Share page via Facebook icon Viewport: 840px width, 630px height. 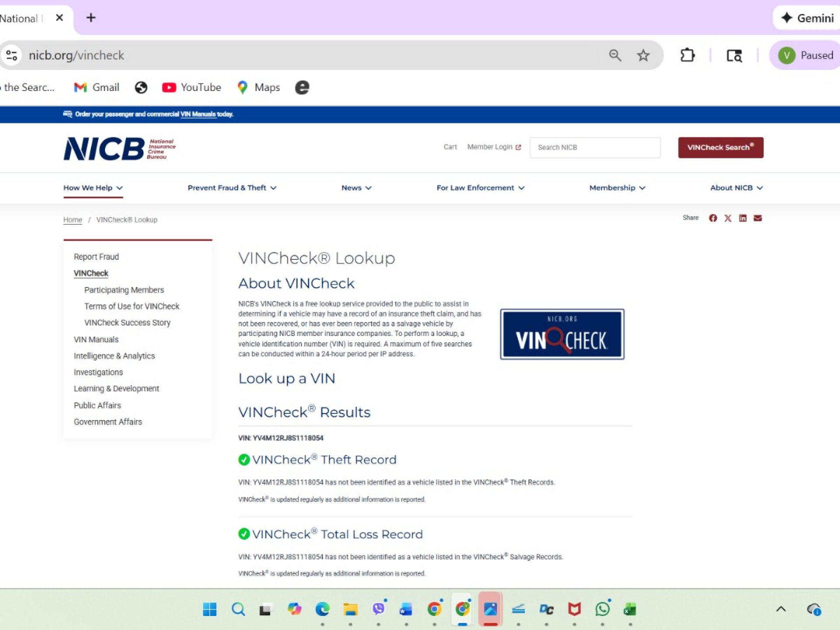coord(713,218)
